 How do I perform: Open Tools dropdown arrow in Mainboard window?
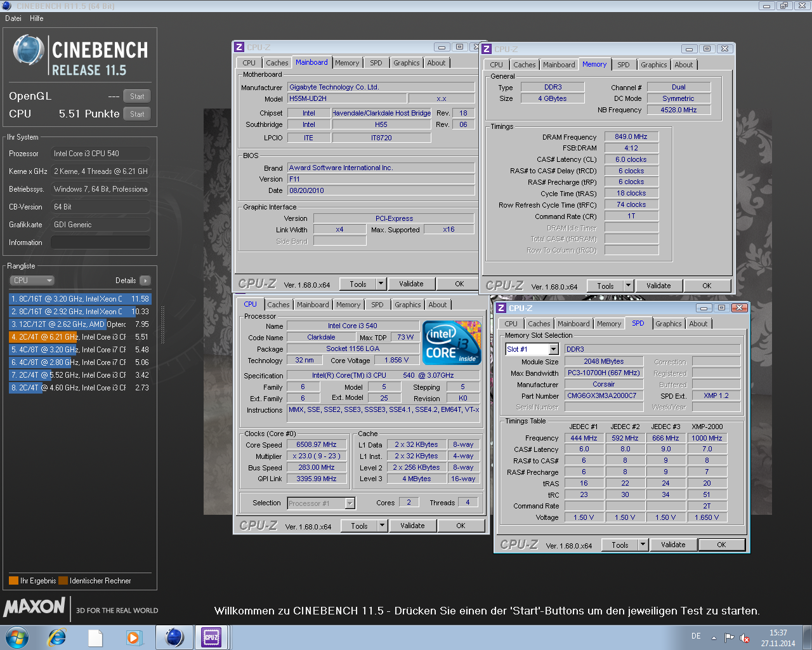tap(381, 284)
